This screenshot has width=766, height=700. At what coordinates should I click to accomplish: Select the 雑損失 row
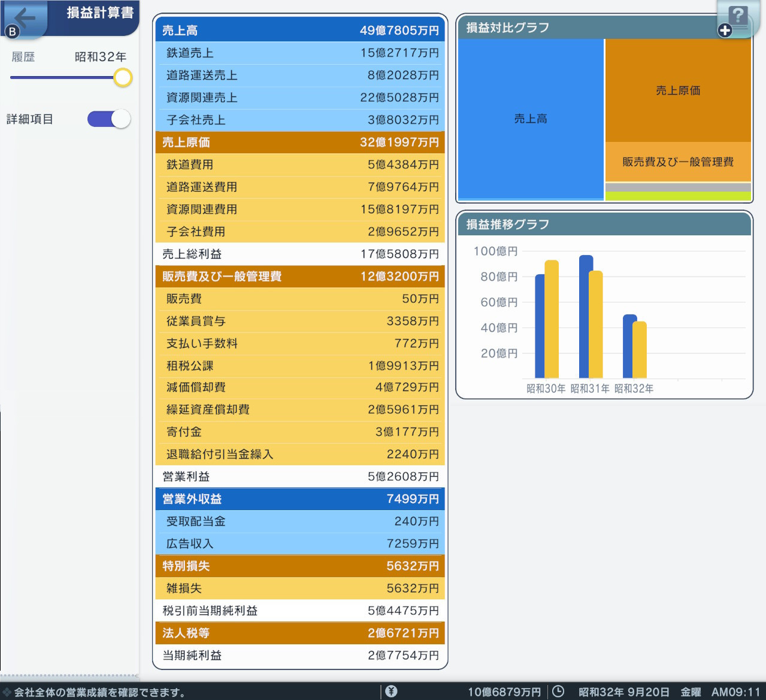coord(300,589)
